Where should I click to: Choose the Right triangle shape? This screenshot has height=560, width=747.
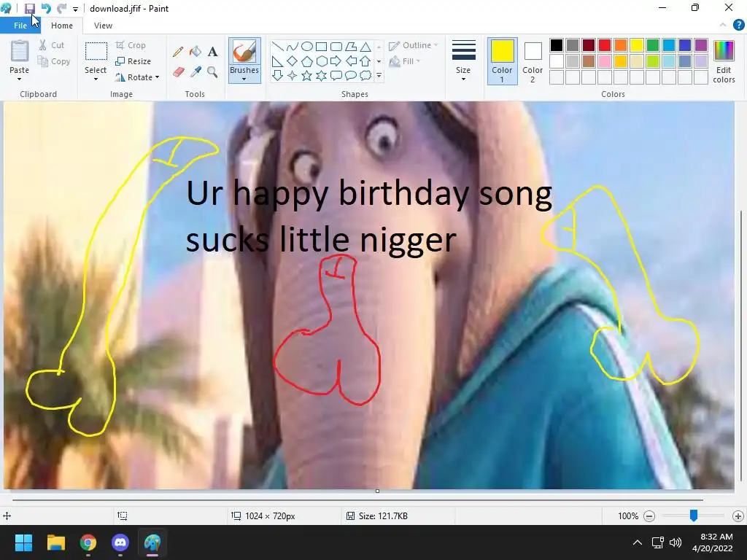tap(277, 61)
